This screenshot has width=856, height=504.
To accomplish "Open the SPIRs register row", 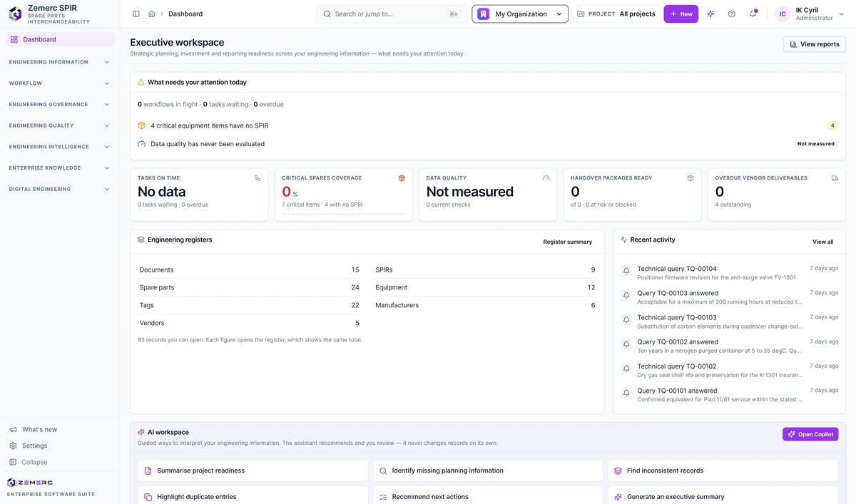I will pyautogui.click(x=485, y=270).
